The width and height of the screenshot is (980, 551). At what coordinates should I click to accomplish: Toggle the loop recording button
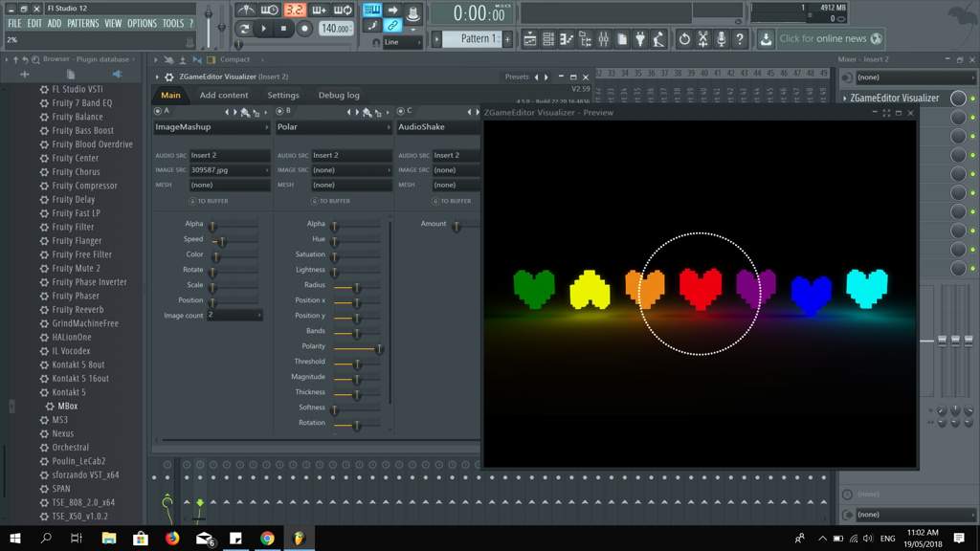pyautogui.click(x=344, y=10)
